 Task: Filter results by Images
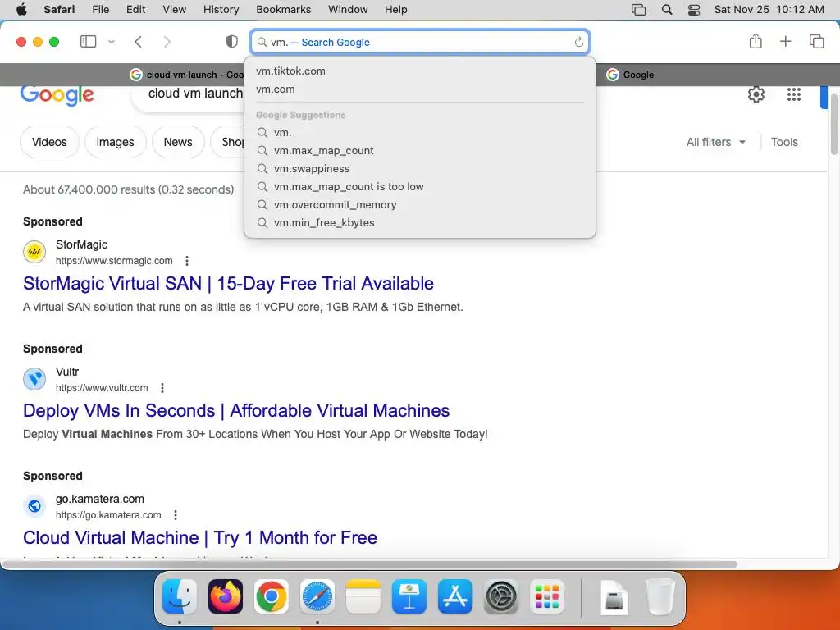point(115,142)
